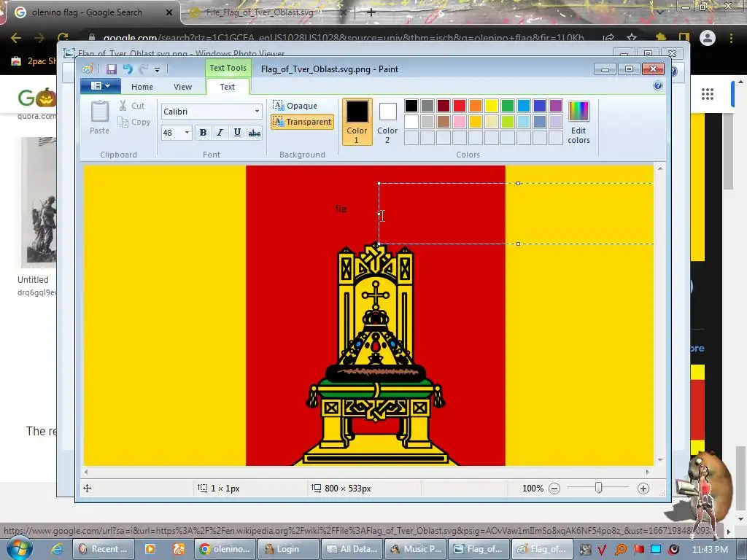Click the Text Tools contextual tab header

click(228, 68)
